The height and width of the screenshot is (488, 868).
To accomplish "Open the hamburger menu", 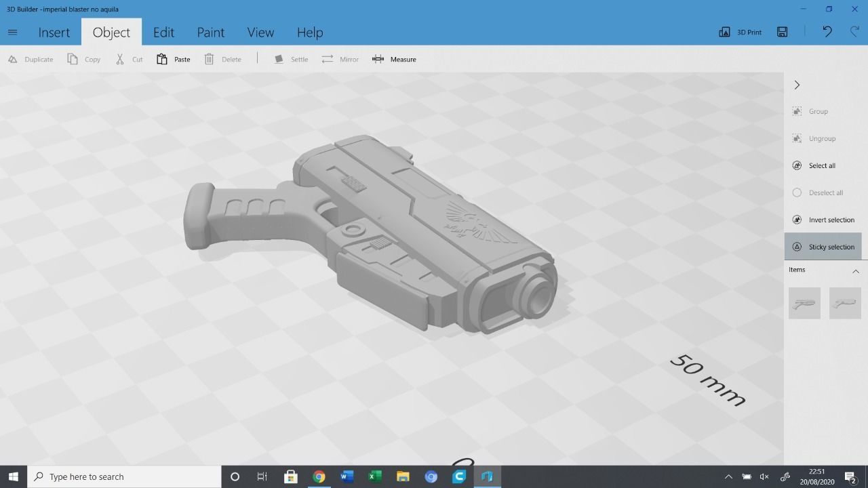I will pos(12,32).
